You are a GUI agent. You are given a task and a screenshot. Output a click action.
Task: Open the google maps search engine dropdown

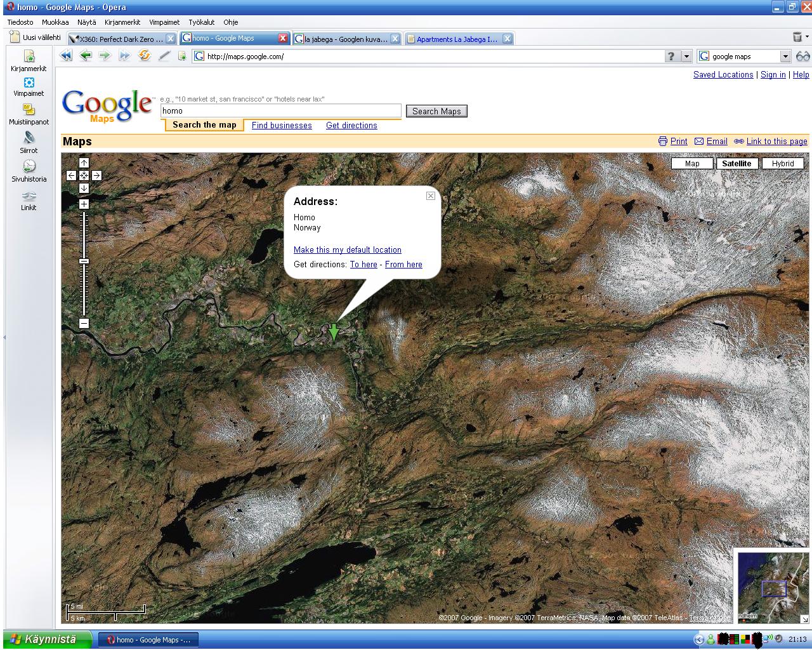tap(785, 56)
